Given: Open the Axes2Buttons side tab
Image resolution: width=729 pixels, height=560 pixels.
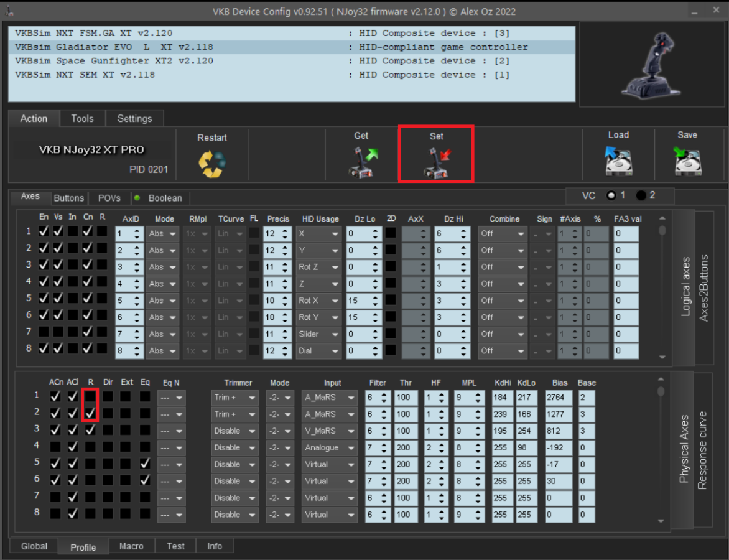Looking at the screenshot, I should click(x=704, y=288).
